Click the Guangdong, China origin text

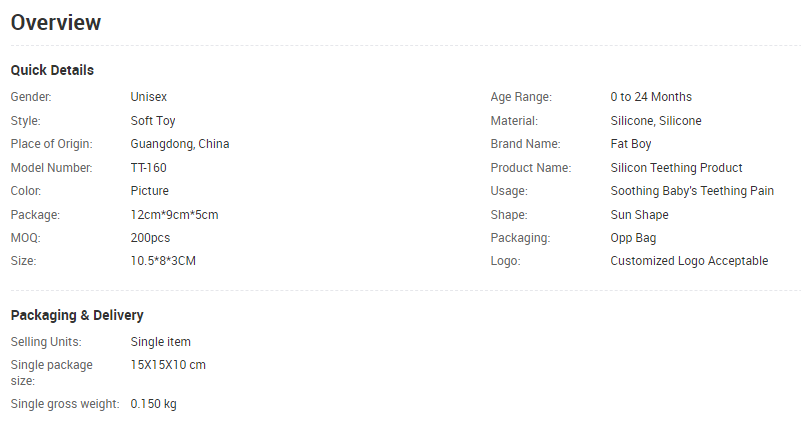pos(180,144)
